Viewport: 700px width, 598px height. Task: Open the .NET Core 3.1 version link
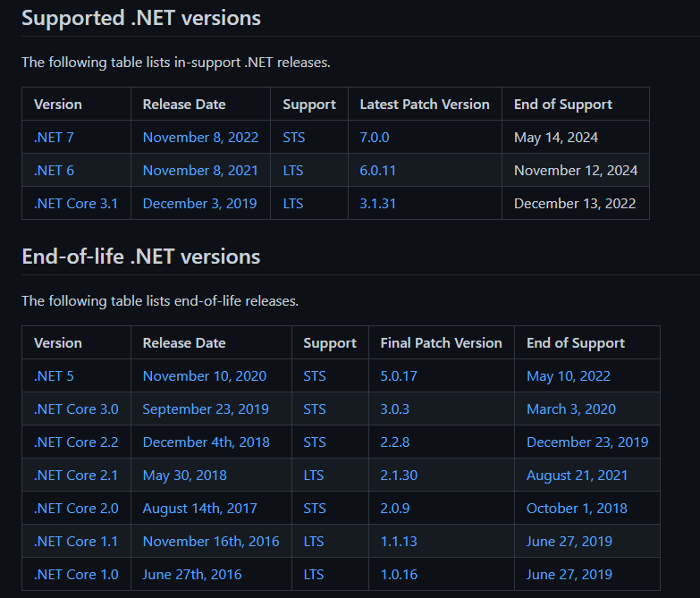point(75,204)
